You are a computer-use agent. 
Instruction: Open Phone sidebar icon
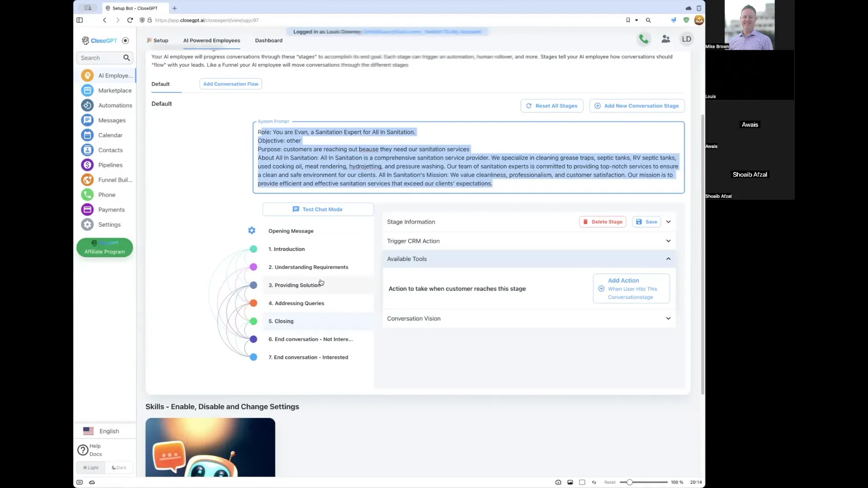[87, 195]
